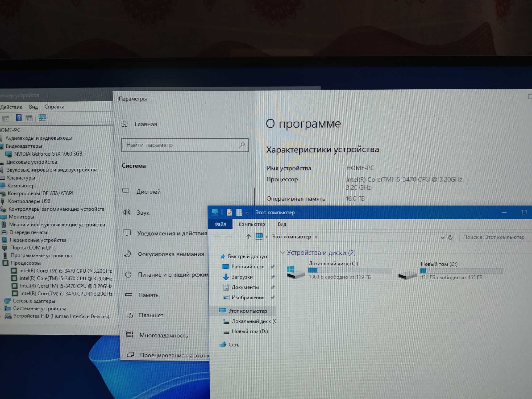
Task: Open the Вид menu in Device Manager
Action: tap(33, 107)
